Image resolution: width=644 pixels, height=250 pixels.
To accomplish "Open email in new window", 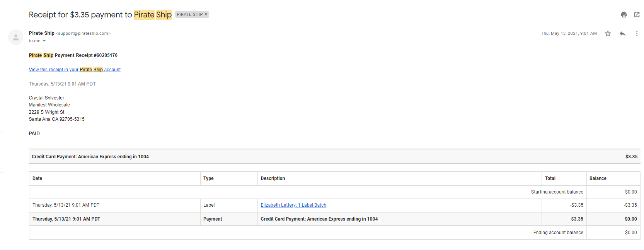I will (637, 15).
